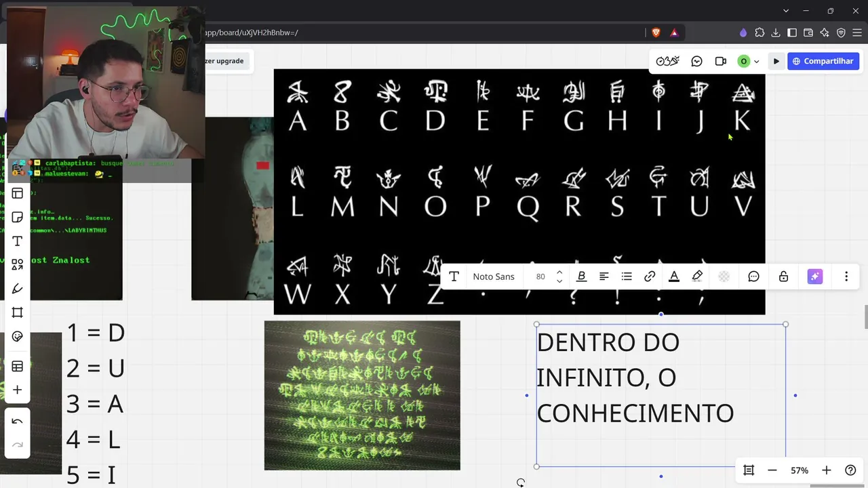Open the shapes tool

18,265
